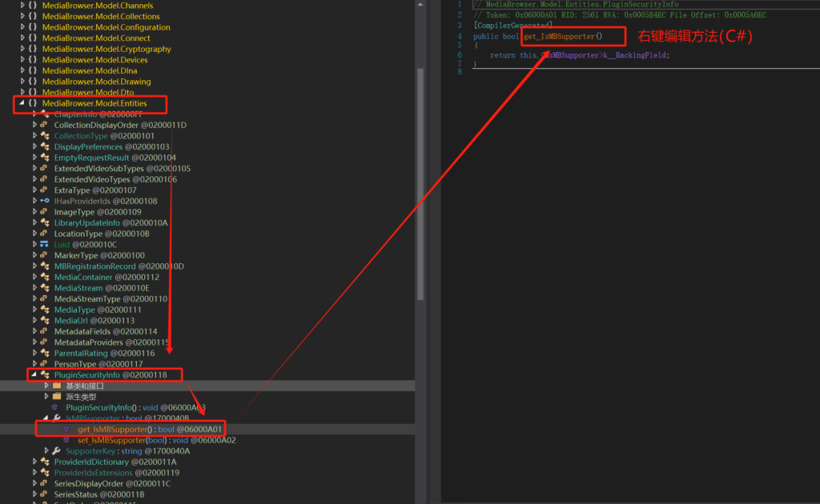
Task: Click the 'return' keyword in the code
Action: 503,55
